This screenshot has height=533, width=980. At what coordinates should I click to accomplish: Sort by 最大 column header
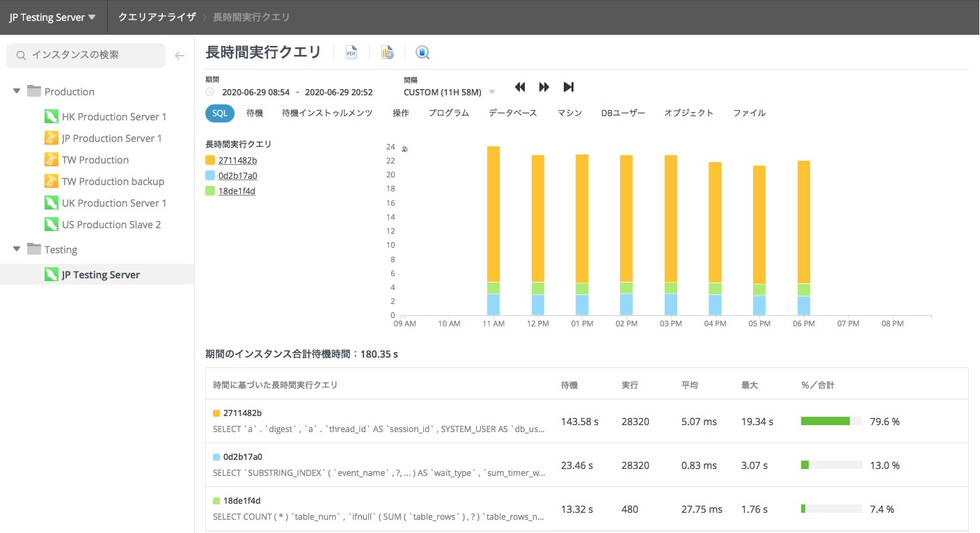[750, 385]
